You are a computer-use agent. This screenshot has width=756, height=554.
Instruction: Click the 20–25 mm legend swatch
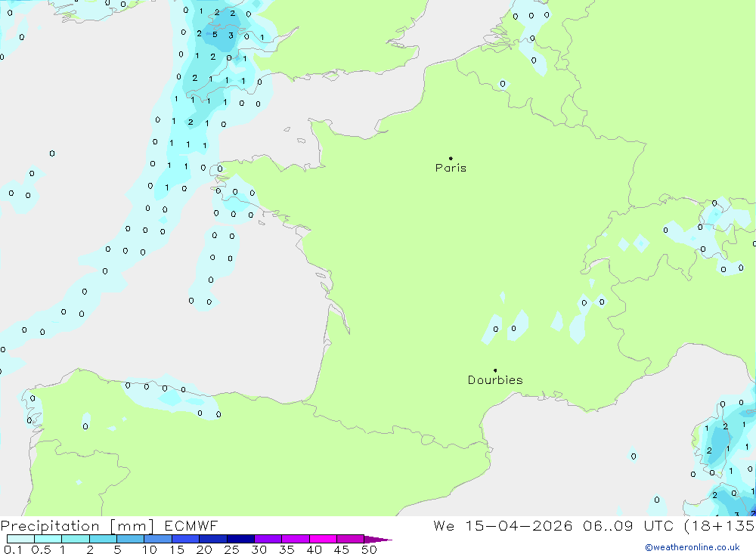pos(213,539)
